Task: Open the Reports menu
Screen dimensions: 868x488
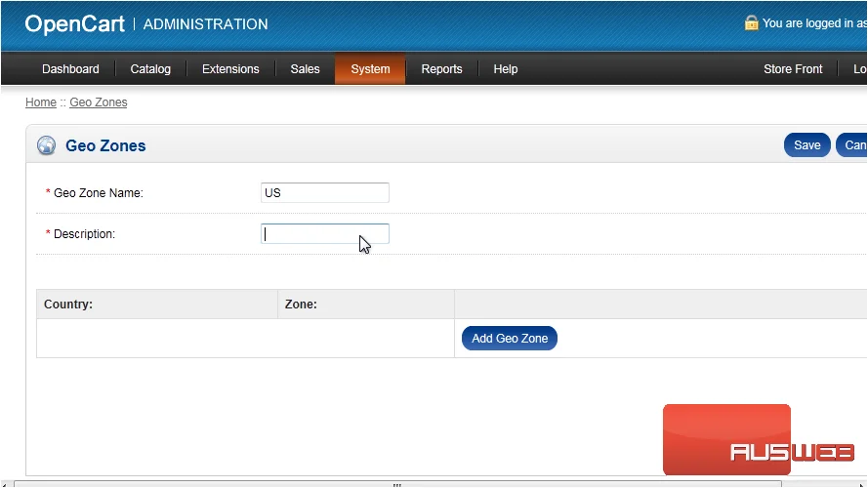Action: pyautogui.click(x=441, y=69)
